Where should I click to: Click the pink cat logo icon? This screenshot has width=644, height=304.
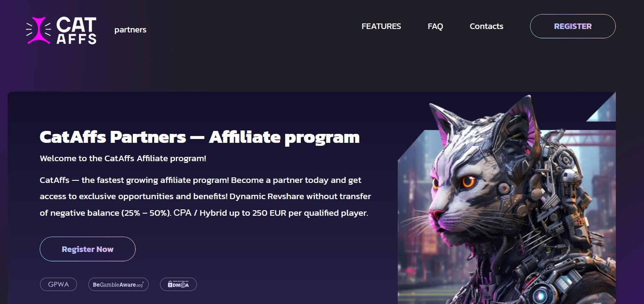point(39,30)
